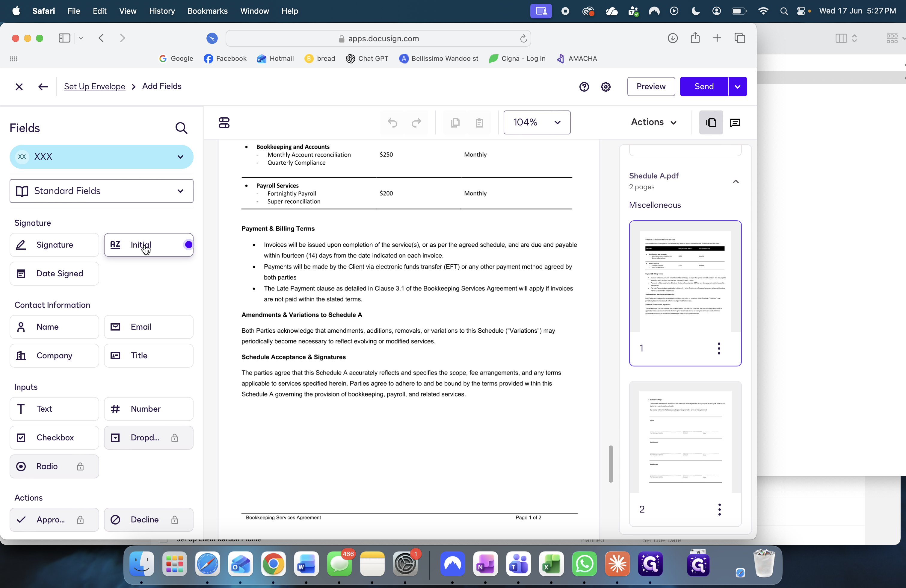Select the Decline action field
Viewport: 906px width, 588px height.
(149, 520)
